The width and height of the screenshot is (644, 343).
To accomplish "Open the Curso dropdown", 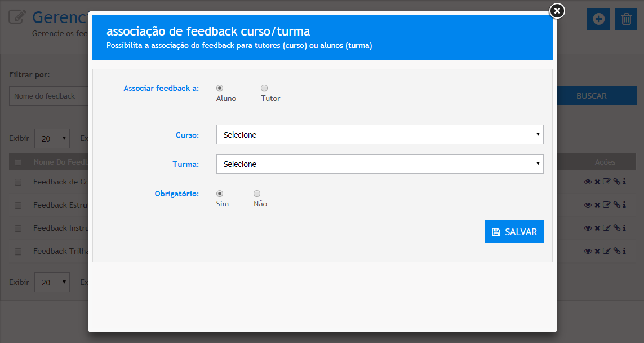I will pos(380,135).
